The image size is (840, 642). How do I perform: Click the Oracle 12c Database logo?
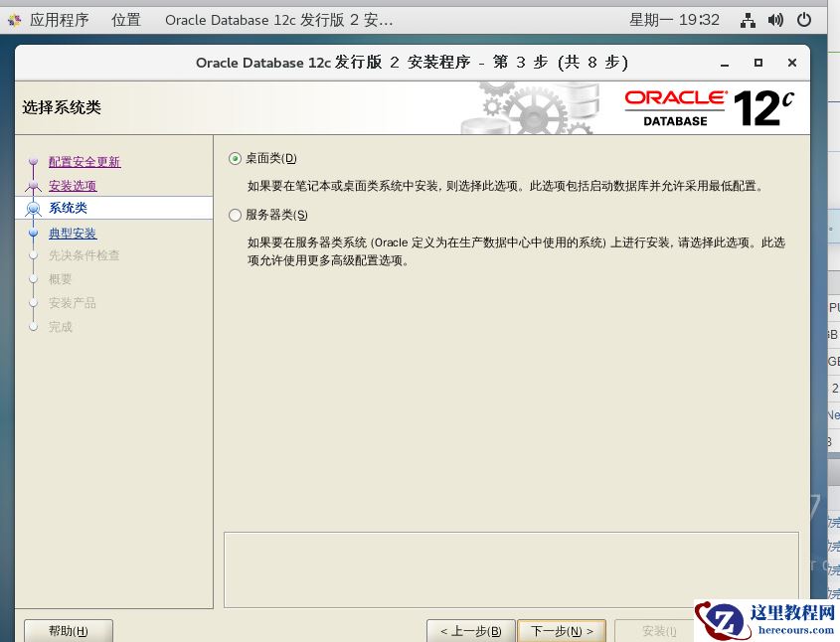(710, 108)
